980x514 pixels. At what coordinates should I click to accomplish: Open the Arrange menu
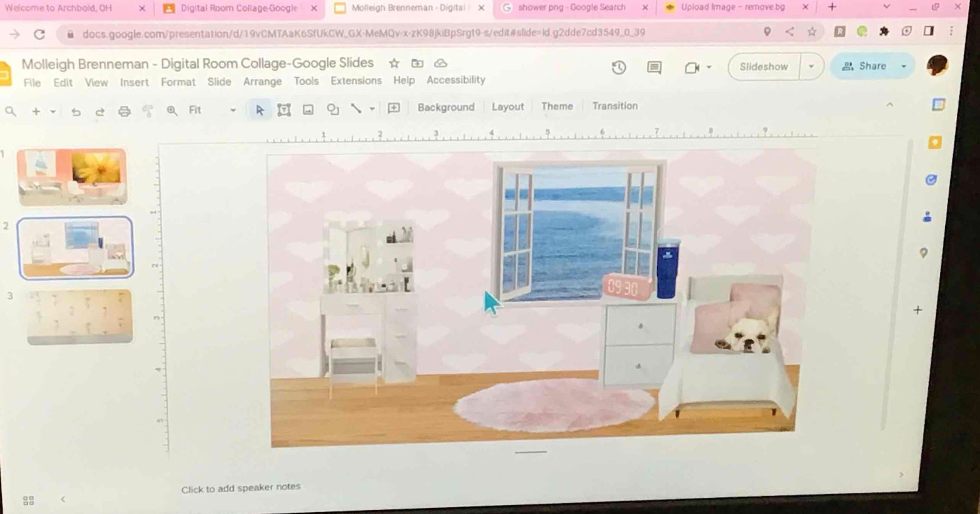click(262, 81)
